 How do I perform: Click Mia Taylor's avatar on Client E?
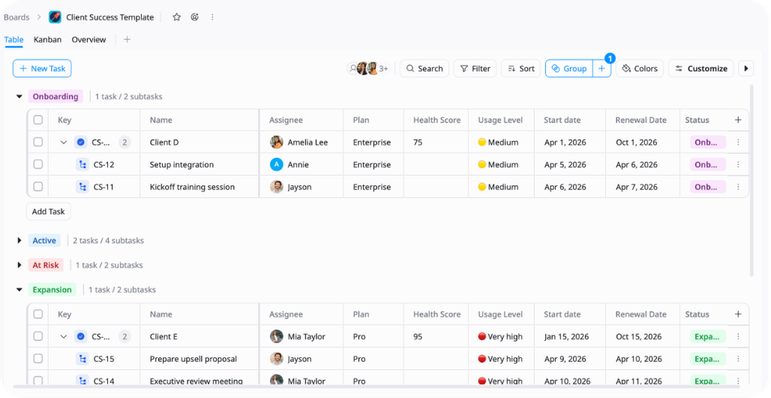coord(276,337)
